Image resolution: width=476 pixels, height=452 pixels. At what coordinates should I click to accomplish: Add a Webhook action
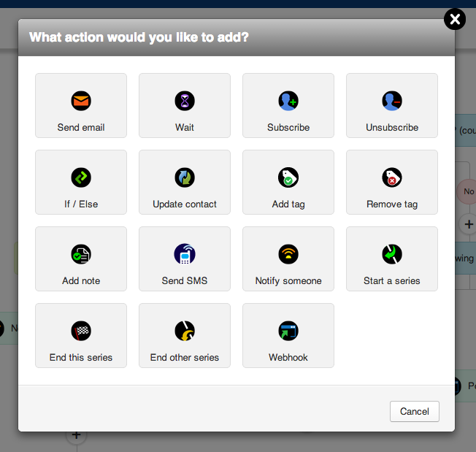click(x=288, y=335)
